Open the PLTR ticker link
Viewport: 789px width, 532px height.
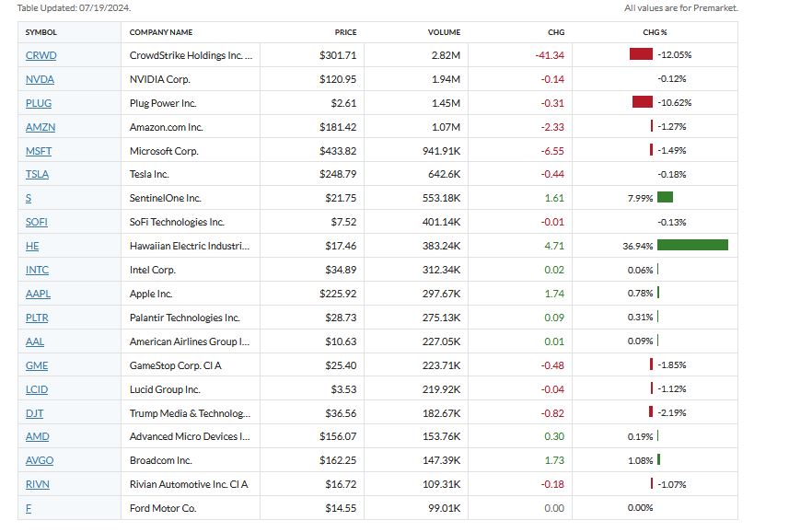click(x=37, y=318)
